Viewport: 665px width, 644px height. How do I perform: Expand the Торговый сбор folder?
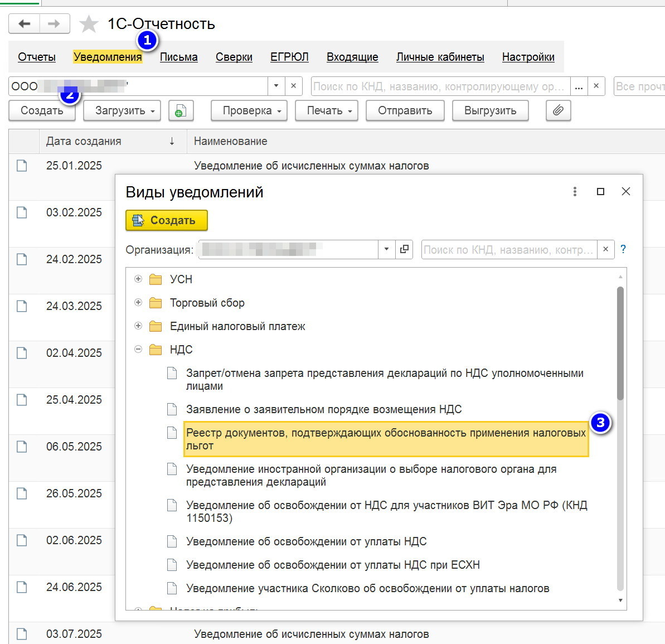pyautogui.click(x=138, y=302)
